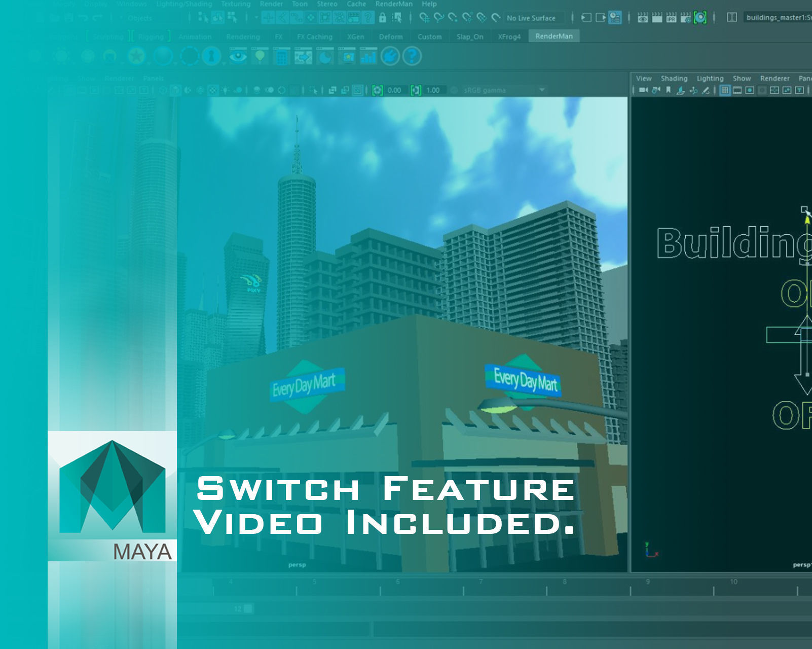Open the Texturing menu
812x649 pixels.
236,4
